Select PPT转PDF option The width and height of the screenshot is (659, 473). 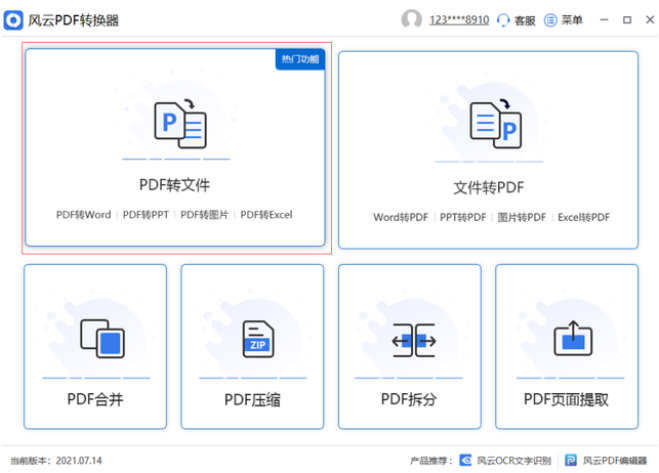coord(463,217)
